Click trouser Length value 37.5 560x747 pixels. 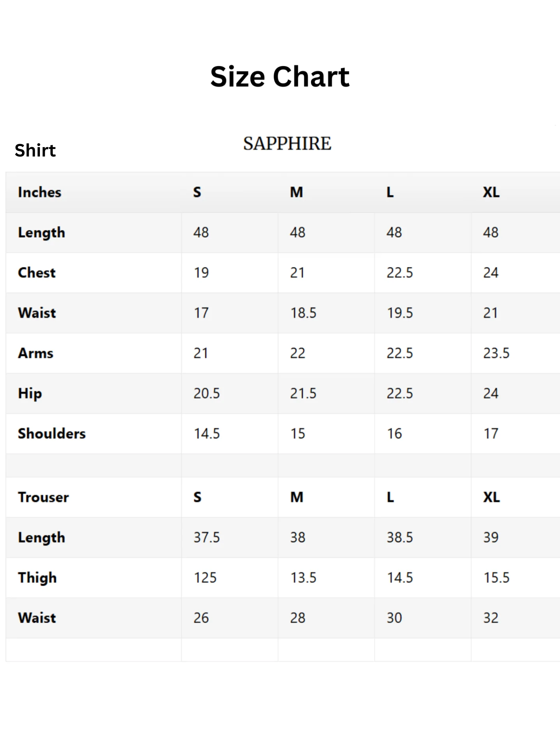pos(206,537)
